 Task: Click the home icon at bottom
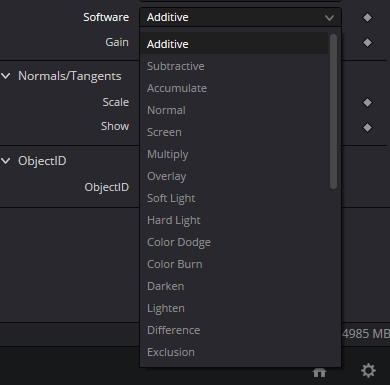319,372
